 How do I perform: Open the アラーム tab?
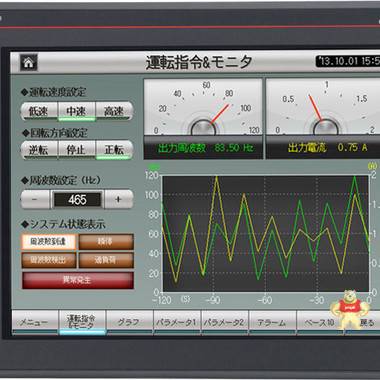[272, 322]
